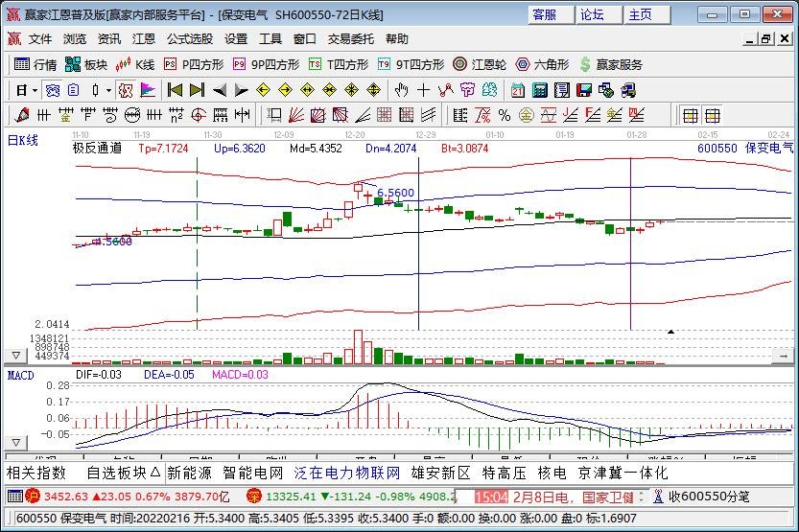
Task: Click the news ticker up-down stepper
Action: coord(642,497)
